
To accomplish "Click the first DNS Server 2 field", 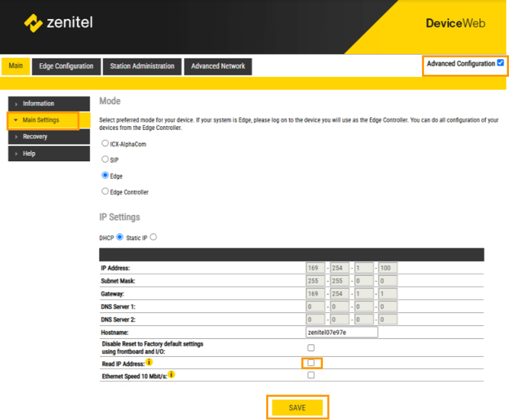I will pyautogui.click(x=315, y=319).
